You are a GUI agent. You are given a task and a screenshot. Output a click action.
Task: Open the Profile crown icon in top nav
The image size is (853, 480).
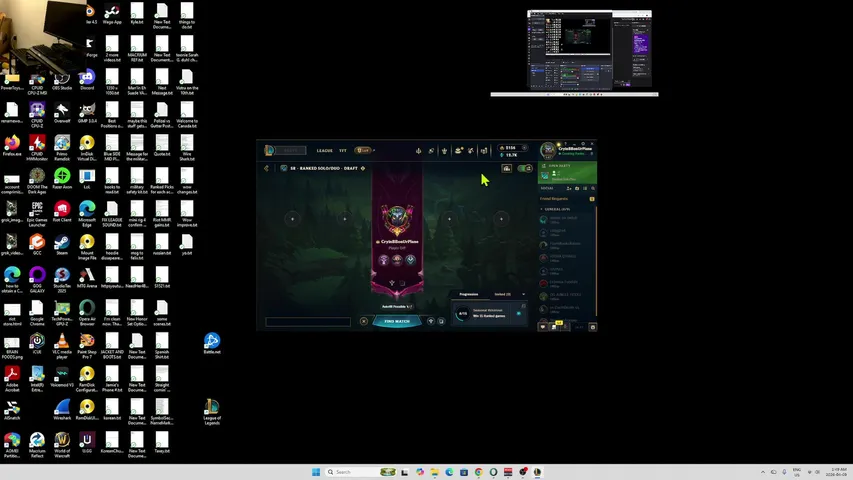(444, 151)
